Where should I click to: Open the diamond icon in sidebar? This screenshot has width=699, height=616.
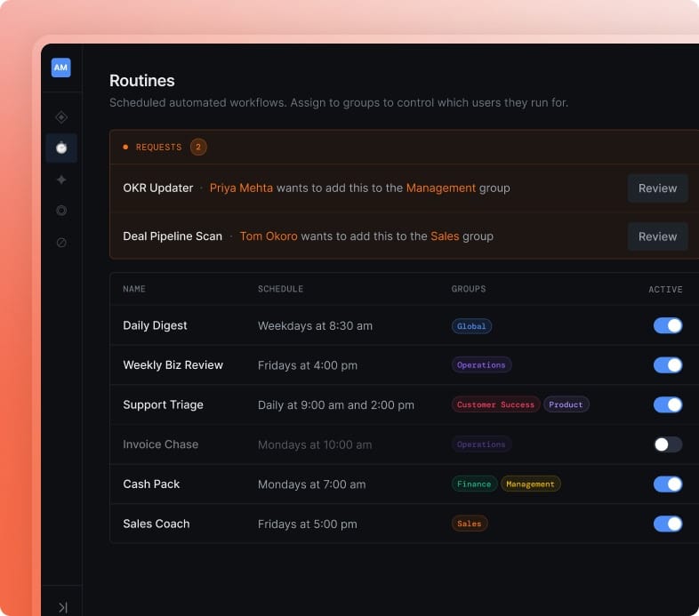61,117
